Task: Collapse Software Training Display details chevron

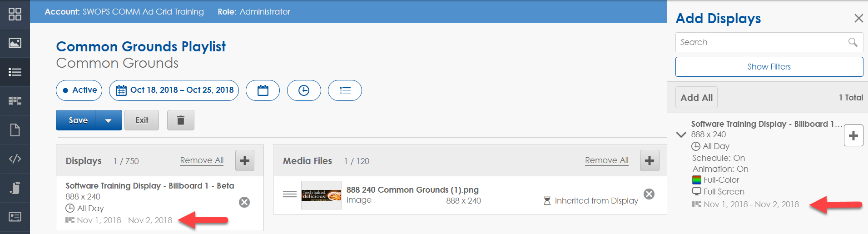Action: [681, 134]
